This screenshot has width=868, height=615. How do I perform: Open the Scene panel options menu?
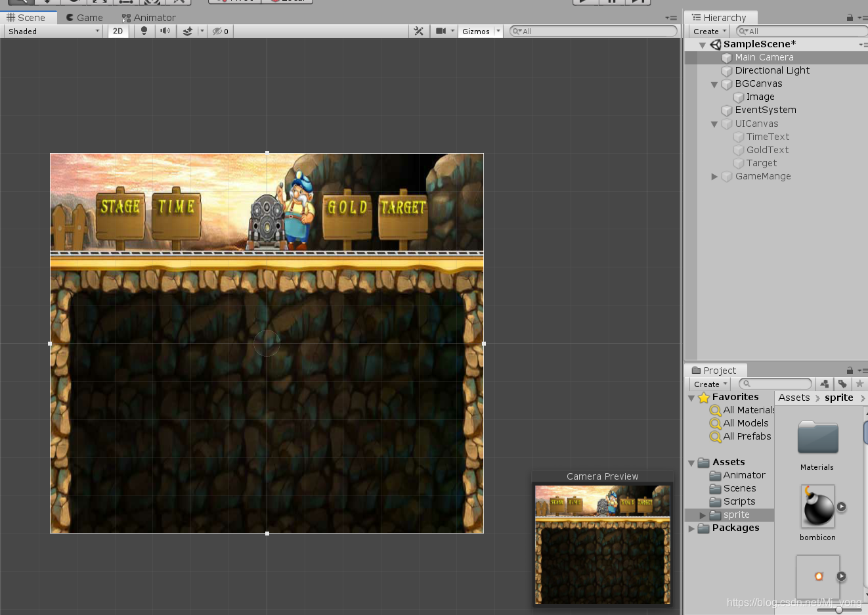tap(671, 18)
